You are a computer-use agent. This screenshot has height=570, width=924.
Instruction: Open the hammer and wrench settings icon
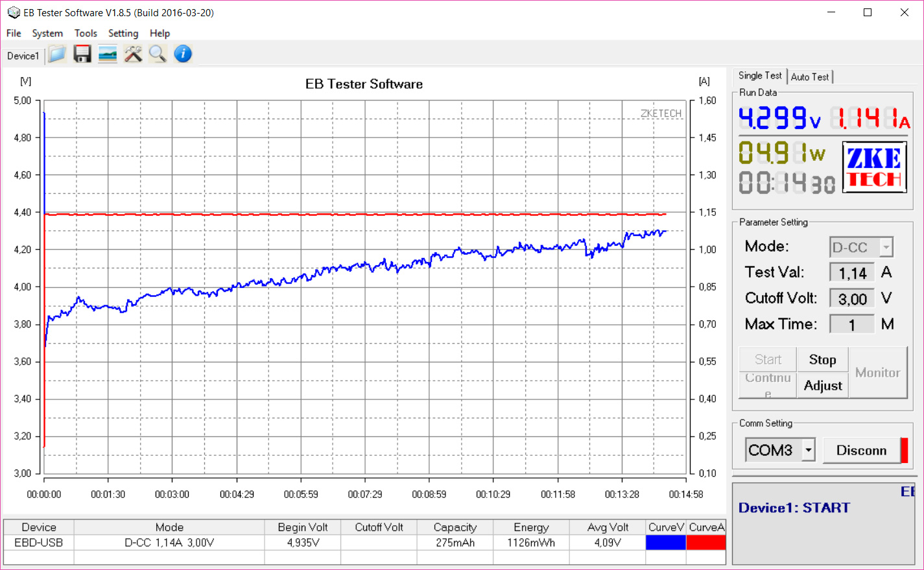point(133,54)
